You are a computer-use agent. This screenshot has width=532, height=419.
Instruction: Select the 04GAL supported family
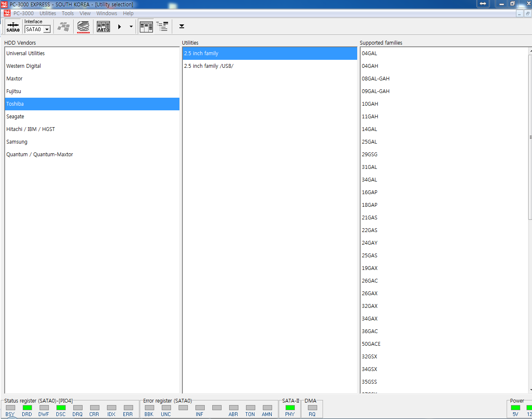coord(444,53)
